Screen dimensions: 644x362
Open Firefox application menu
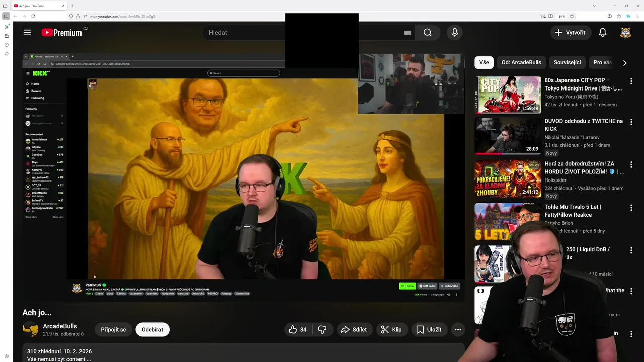click(638, 16)
